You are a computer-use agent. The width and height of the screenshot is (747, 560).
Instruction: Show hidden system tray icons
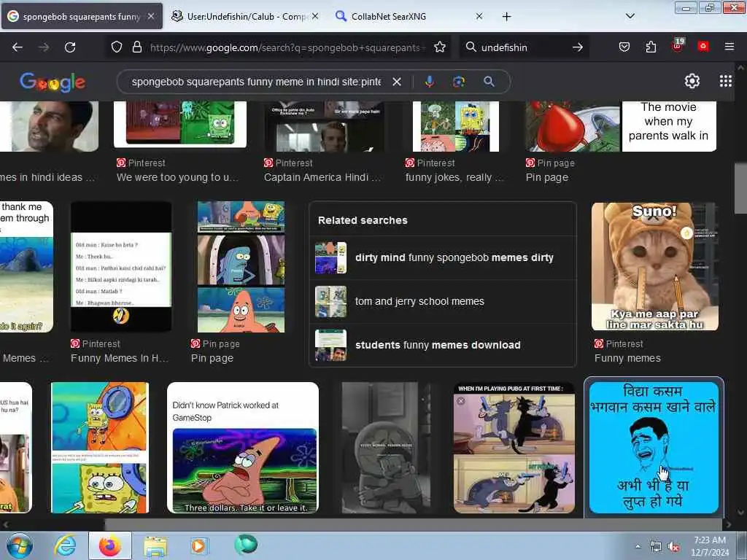tap(638, 546)
